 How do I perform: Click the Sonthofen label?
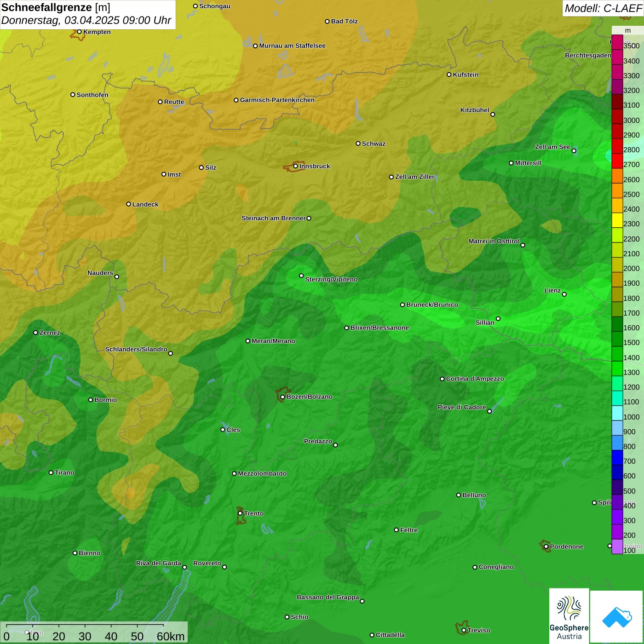pyautogui.click(x=93, y=95)
